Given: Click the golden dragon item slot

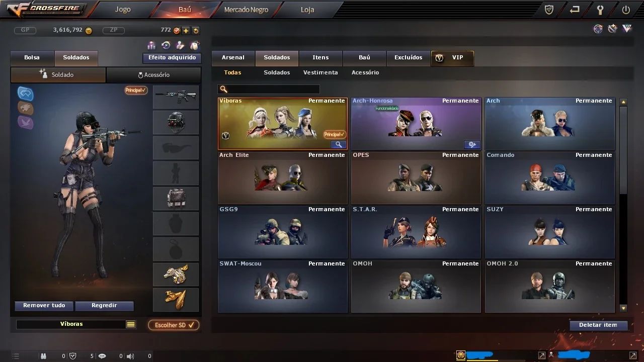Looking at the screenshot, I should point(176,275).
